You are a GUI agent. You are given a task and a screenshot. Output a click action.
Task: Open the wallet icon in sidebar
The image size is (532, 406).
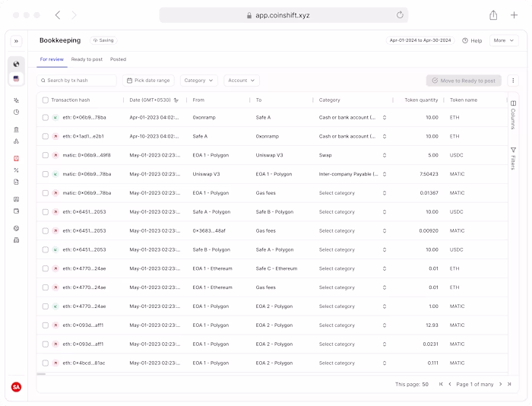(16, 211)
